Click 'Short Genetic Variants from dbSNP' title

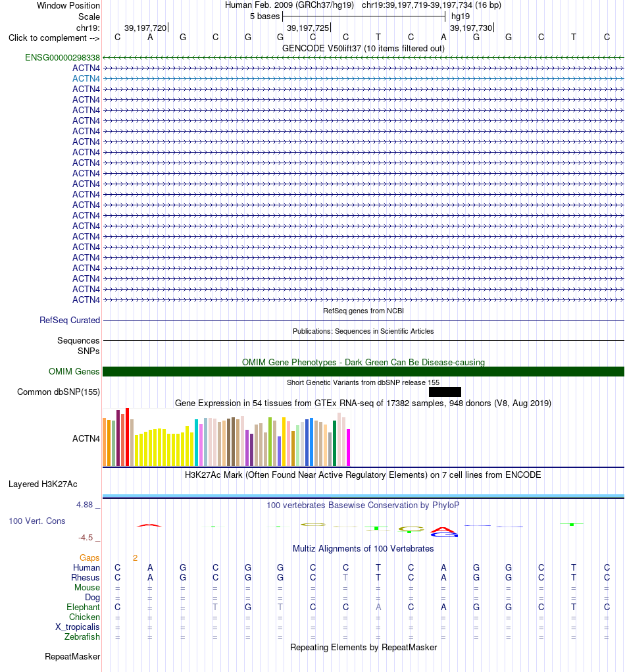click(363, 382)
